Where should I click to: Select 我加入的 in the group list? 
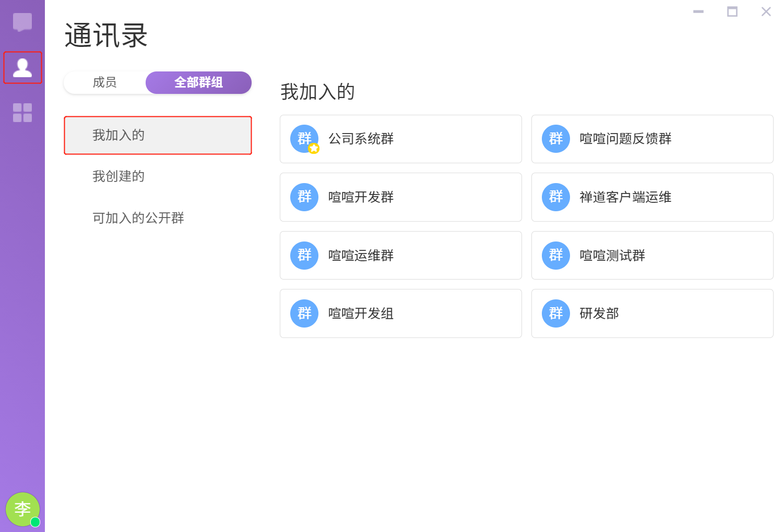[158, 136]
